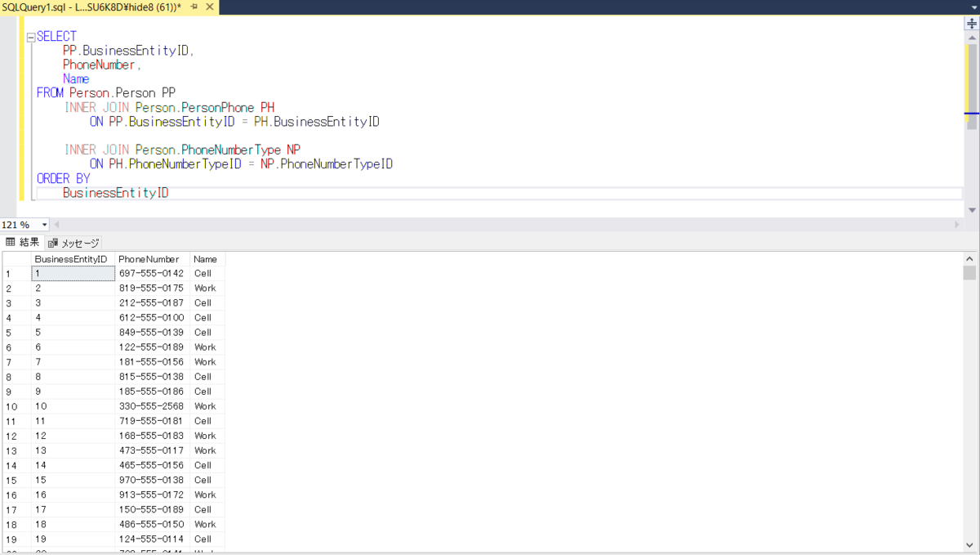Select phone number 913-555-0172
980x555 pixels.
pos(152,495)
